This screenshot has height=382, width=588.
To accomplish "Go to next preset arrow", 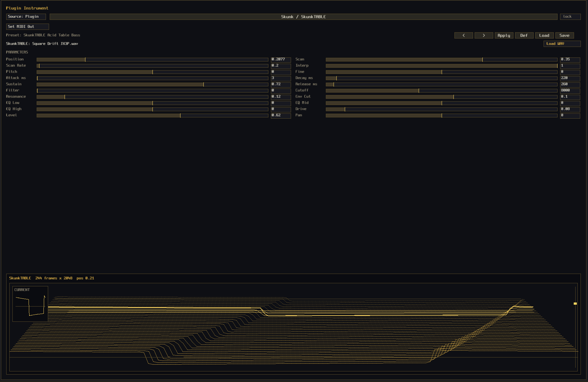I will [x=484, y=35].
